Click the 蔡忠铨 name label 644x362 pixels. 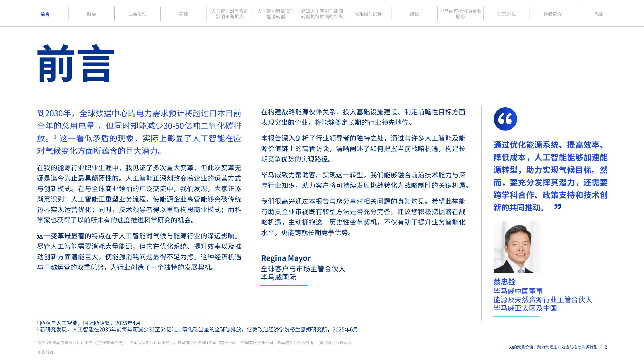[x=504, y=282]
